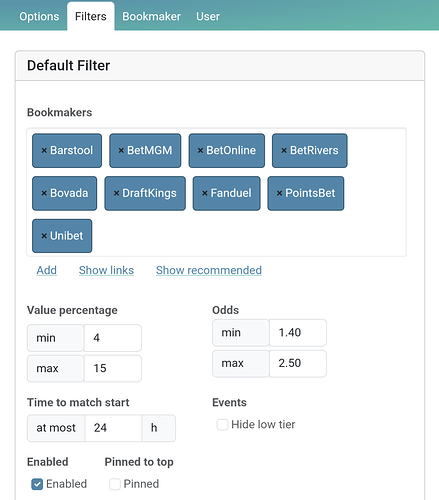Remove Barstool with its × icon
Viewport: 439px width, 500px height.
[x=44, y=151]
